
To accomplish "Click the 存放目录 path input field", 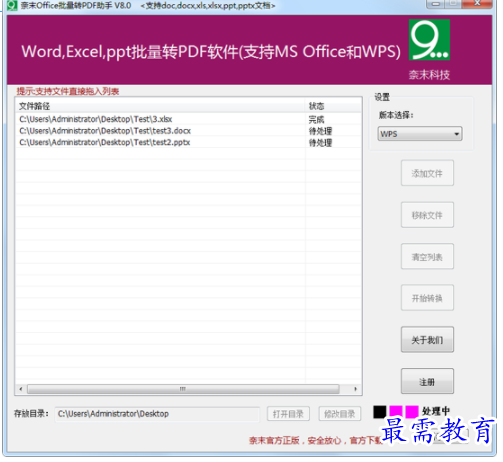I will click(157, 414).
